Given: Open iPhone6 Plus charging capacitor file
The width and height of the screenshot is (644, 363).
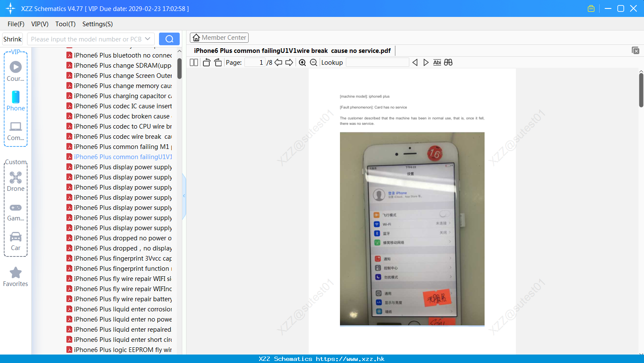Looking at the screenshot, I should (119, 96).
